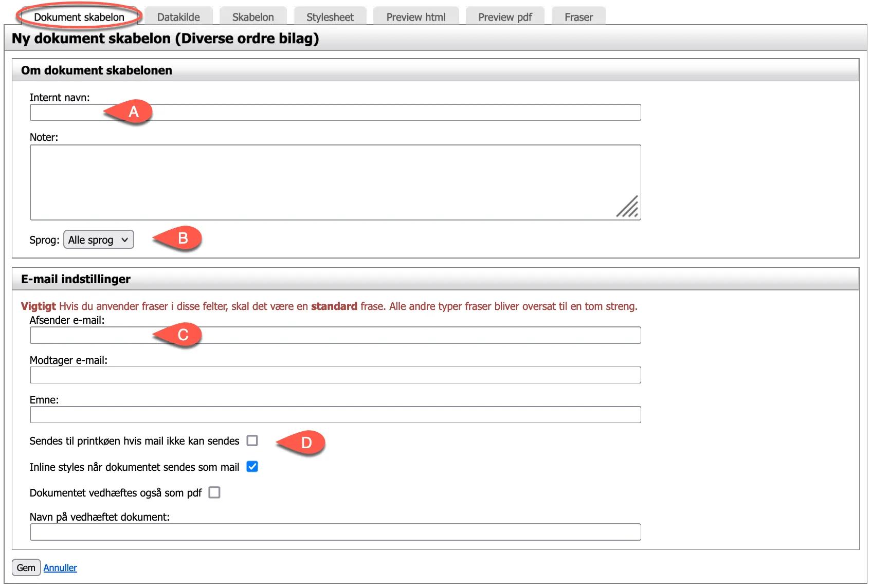The height and width of the screenshot is (588, 871).
Task: Grab the Noter textarea resize handle
Action: click(628, 208)
